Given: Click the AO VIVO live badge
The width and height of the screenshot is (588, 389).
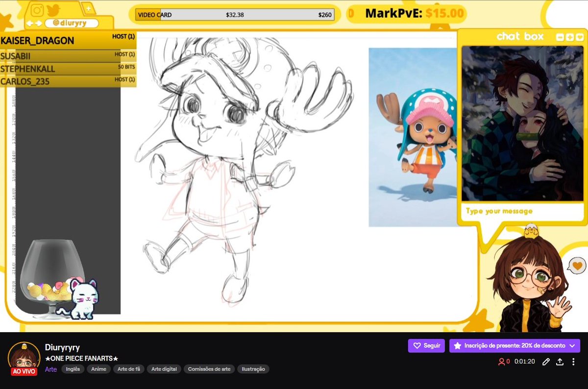Looking at the screenshot, I should (x=24, y=371).
